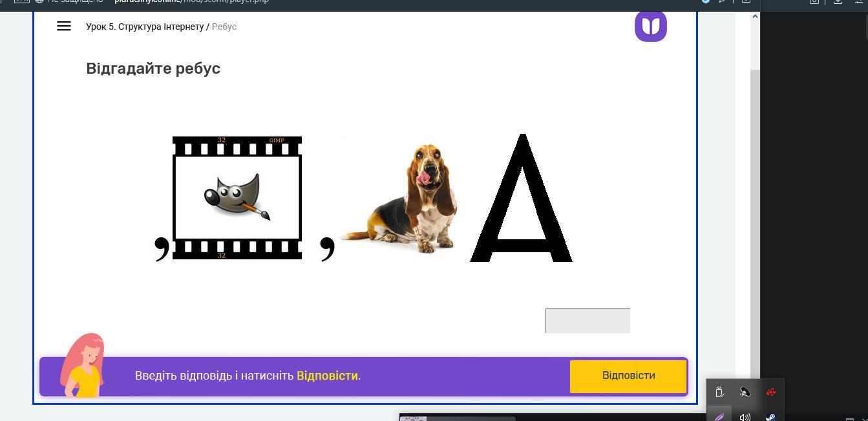Click the large black letter A image

click(521, 198)
